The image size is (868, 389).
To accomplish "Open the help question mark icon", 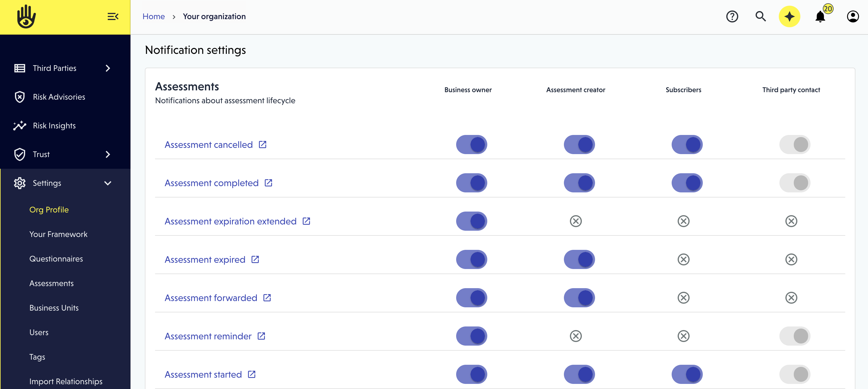I will [x=732, y=16].
